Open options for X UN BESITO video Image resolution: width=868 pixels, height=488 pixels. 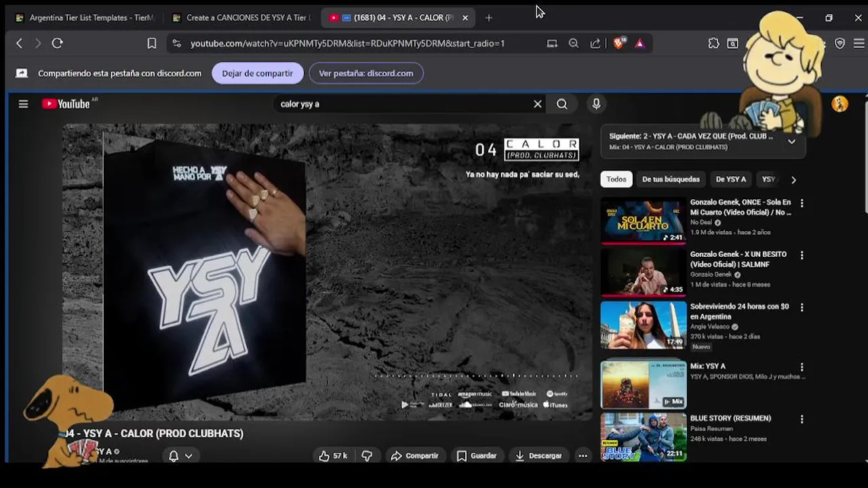[802, 256]
